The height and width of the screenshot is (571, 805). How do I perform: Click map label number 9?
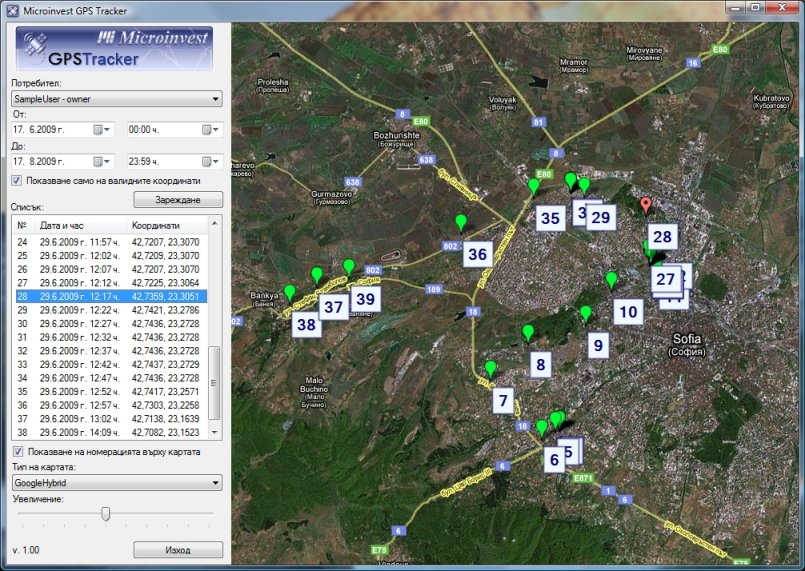coord(598,345)
